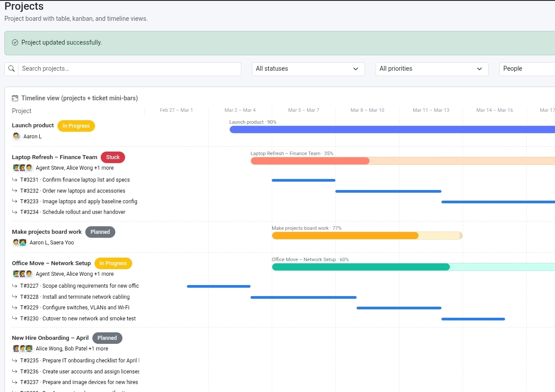The height and width of the screenshot is (392, 555).
Task: Click the Search projects input field
Action: (129, 69)
